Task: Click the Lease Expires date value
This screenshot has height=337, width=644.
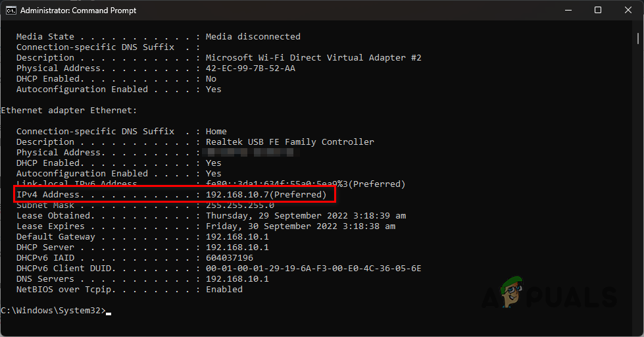Action: [x=300, y=226]
